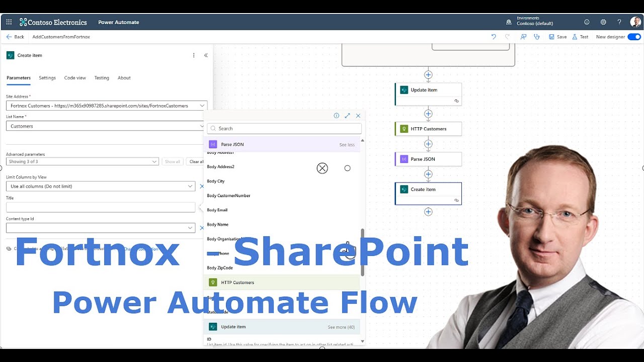Image resolution: width=644 pixels, height=362 pixels.
Task: Insert Body Email dynamic content
Action: 217,210
